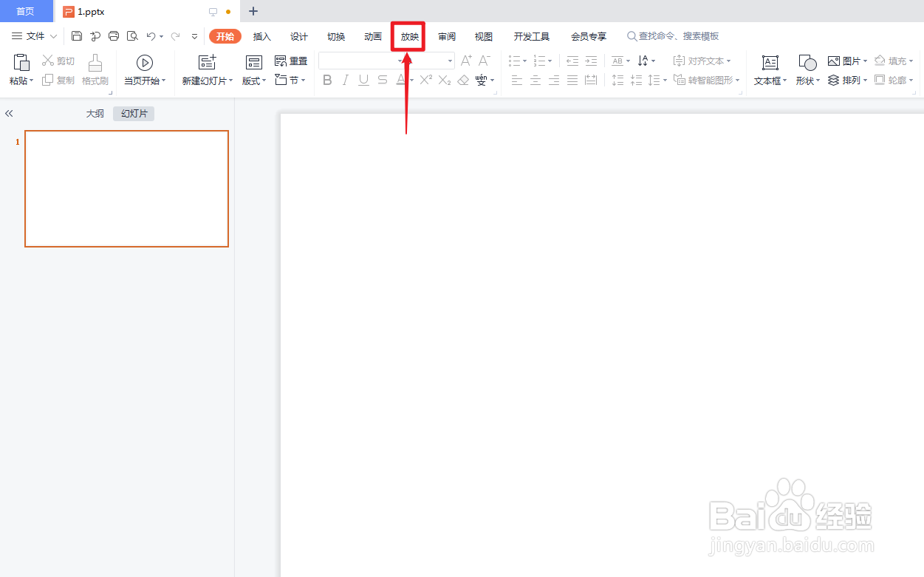This screenshot has width=924, height=577.
Task: Insert a Text Box (文本框)
Action: 770,69
